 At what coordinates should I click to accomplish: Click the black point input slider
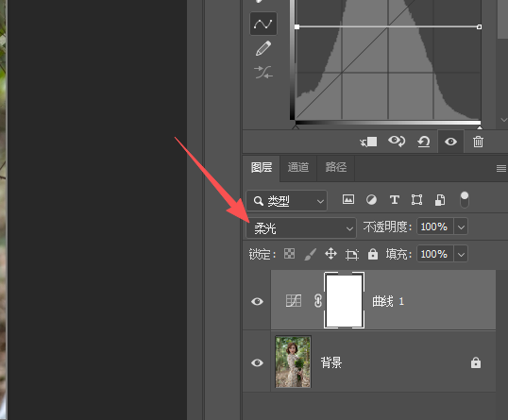[296, 127]
